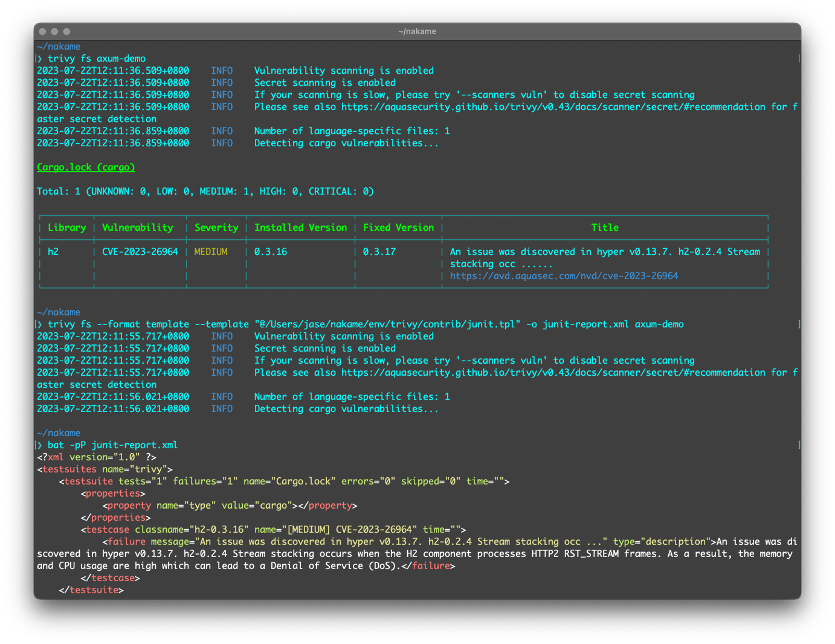Open the aquasecurity.github.io link in first scan output

coord(553,107)
